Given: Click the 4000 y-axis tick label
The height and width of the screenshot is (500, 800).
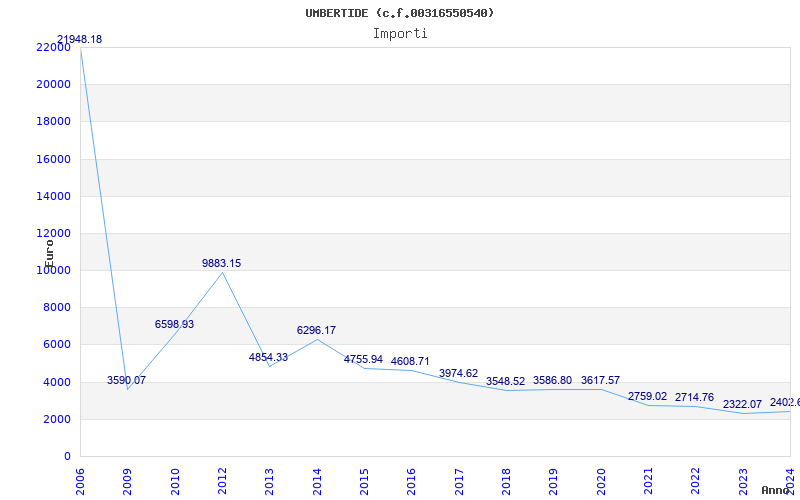Looking at the screenshot, I should (57, 382).
